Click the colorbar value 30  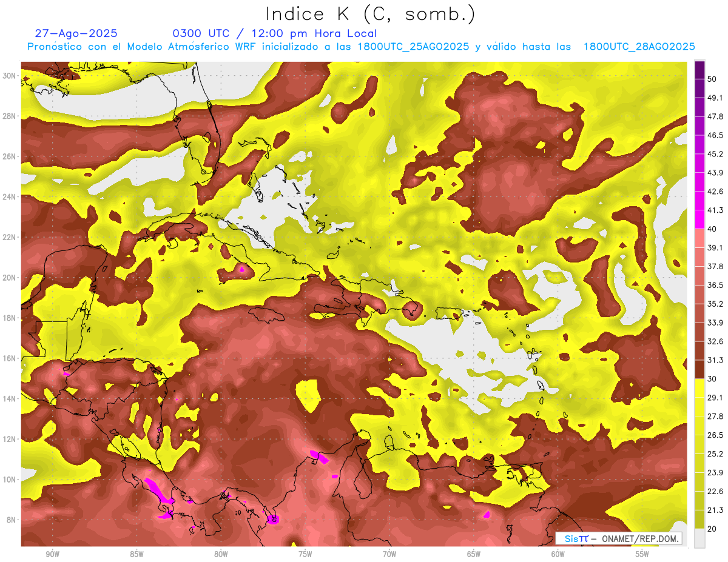tap(713, 379)
